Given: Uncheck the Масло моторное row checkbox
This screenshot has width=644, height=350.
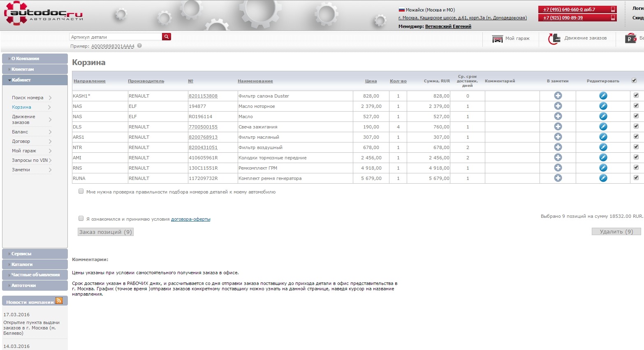Looking at the screenshot, I should coord(636,105).
